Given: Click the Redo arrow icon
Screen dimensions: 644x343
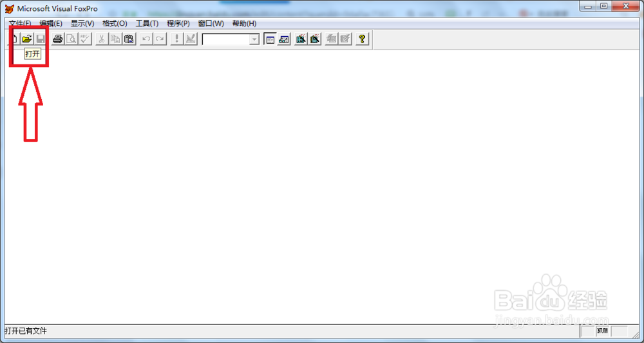Looking at the screenshot, I should point(159,39).
